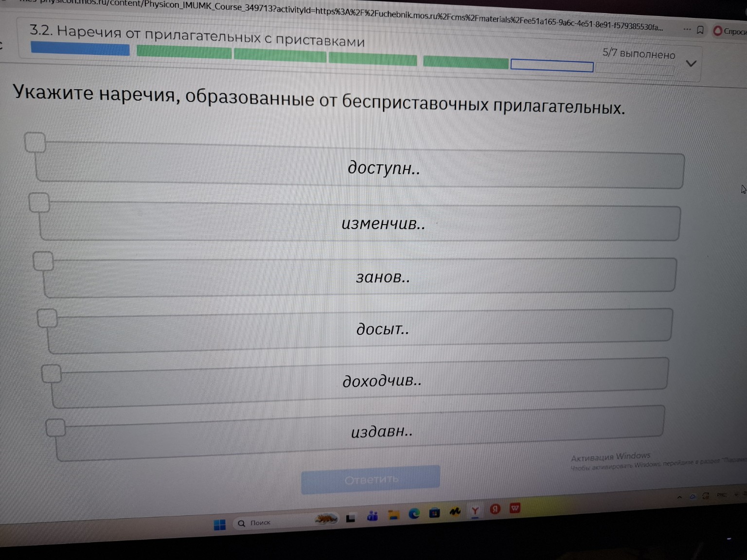The image size is (747, 560).
Task: Click the Поиск search field on the taskbar
Action: click(x=260, y=523)
